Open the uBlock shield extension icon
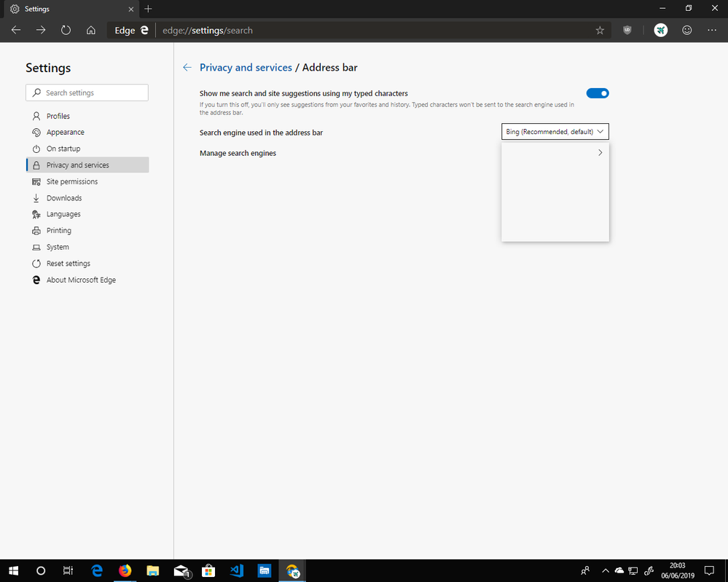 (627, 30)
